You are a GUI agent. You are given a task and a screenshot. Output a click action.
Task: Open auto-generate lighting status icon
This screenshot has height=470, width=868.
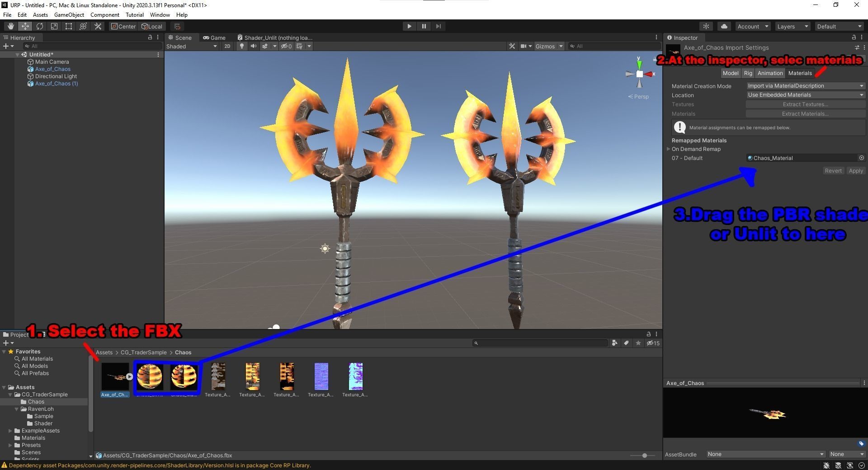click(x=850, y=465)
